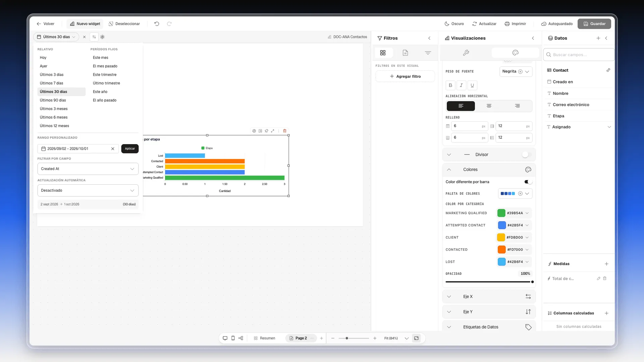The width and height of the screenshot is (644, 362).
Task: Adjust the Opacidad slider handle
Action: tap(532, 282)
